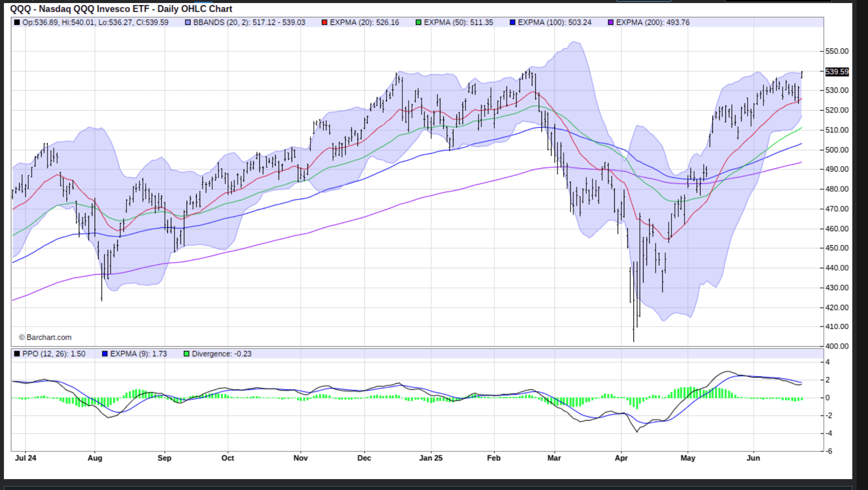The width and height of the screenshot is (868, 490).
Task: Click the Barchart.com copyright text
Action: 45,337
